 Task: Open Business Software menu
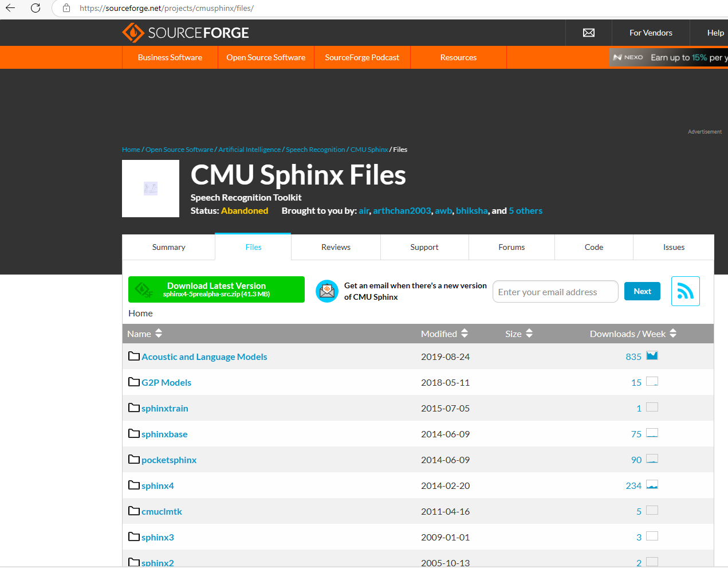tap(170, 57)
